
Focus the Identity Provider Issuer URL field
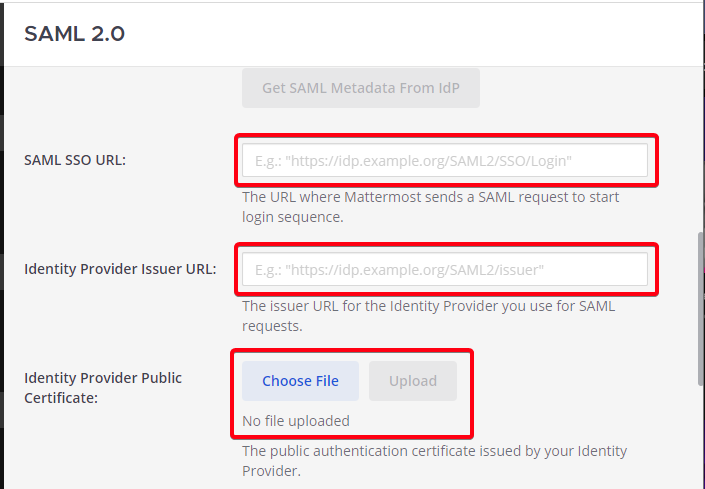(445, 269)
